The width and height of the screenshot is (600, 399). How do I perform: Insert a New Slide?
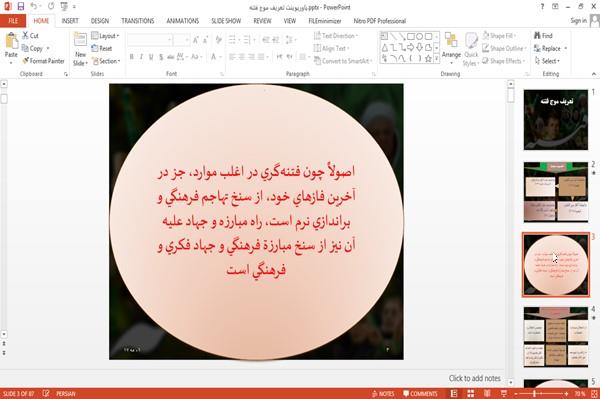coord(80,49)
